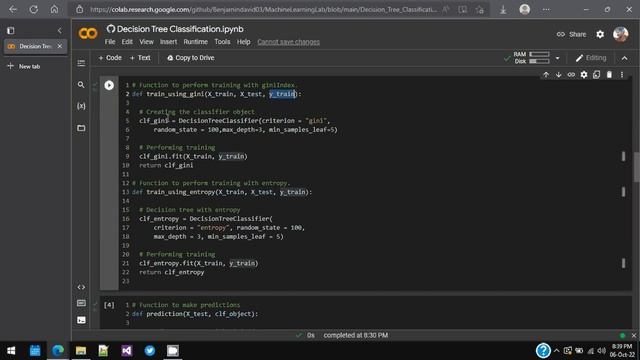Image resolution: width=640 pixels, height=360 pixels.
Task: Open the variables inspector {x} icon
Action: pos(81,106)
